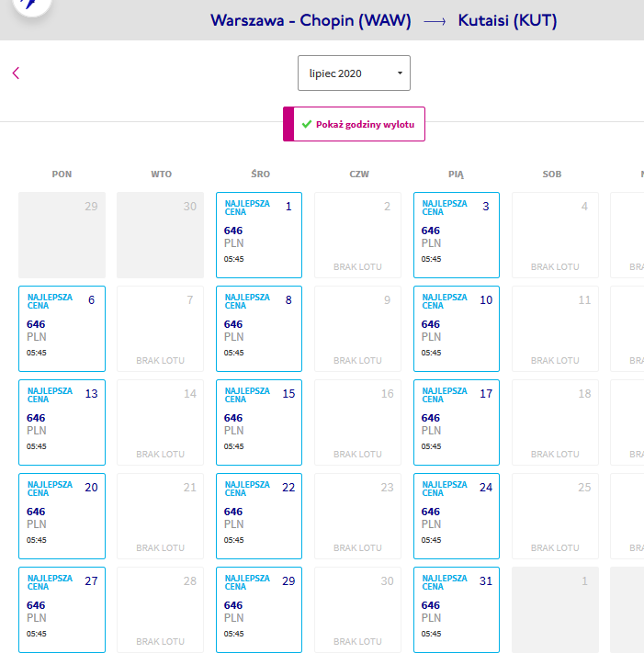Click the WTO weekday header
The height and width of the screenshot is (653, 644).
pos(161,175)
